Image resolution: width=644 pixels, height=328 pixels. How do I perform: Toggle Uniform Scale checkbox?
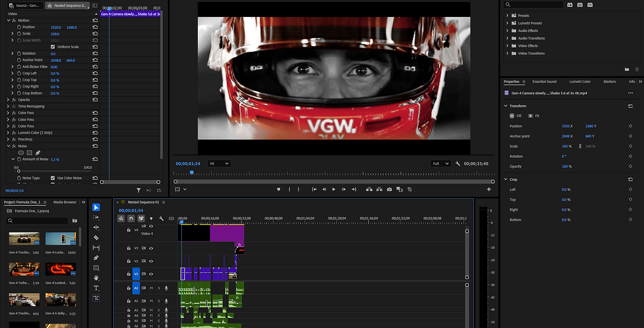click(x=53, y=47)
